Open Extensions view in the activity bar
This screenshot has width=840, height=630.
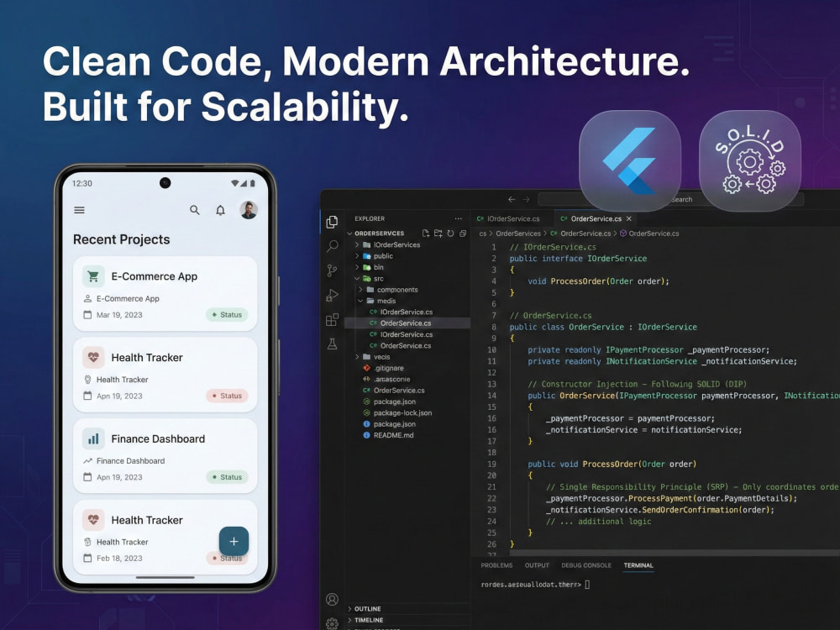(332, 320)
